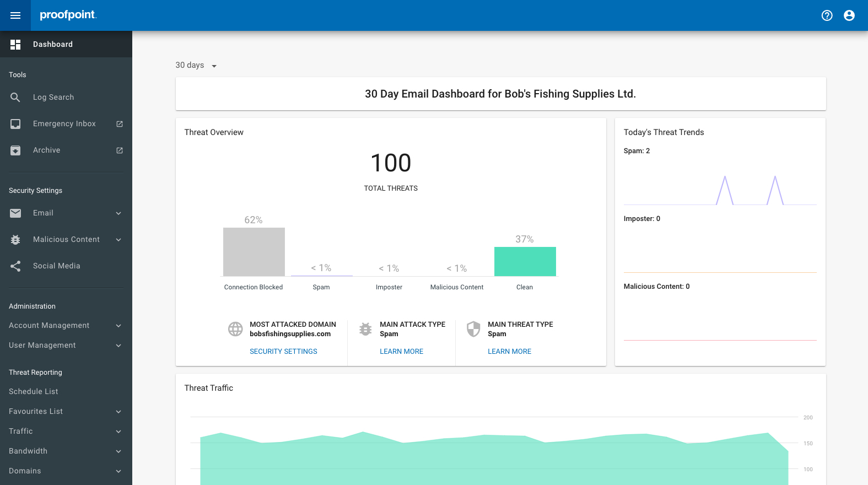Viewport: 868px width, 485px height.
Task: Click the Social Media share icon
Action: (15, 266)
